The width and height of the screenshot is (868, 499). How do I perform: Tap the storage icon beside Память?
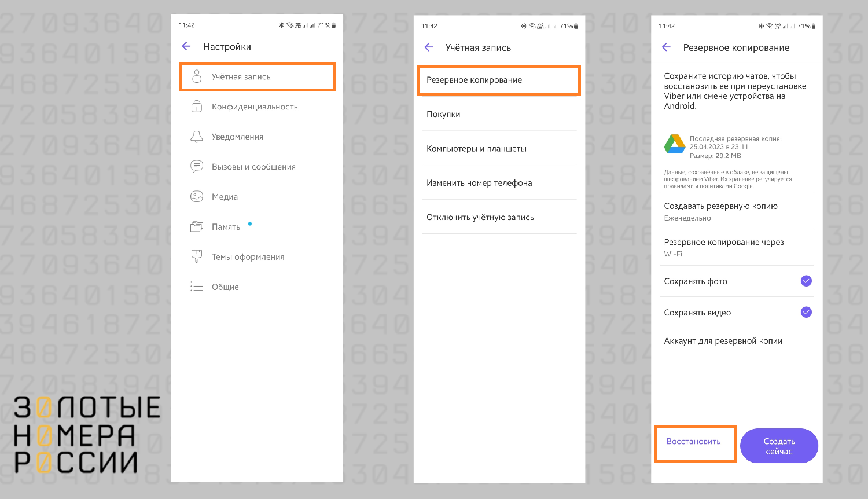pos(197,227)
